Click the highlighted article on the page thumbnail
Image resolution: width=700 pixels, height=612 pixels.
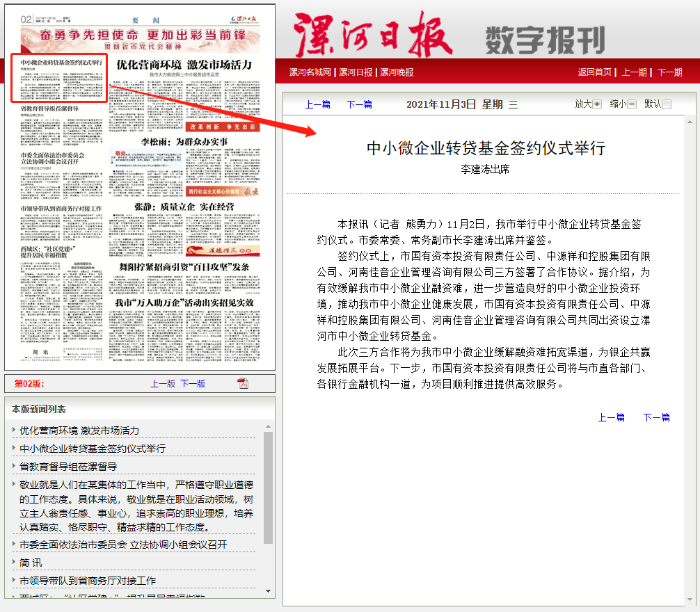coord(59,77)
